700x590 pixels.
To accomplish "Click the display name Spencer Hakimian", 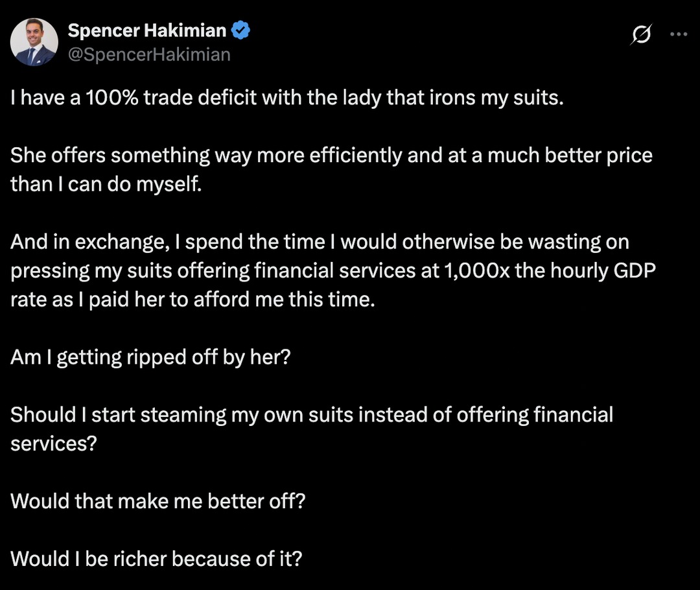I will click(x=147, y=31).
